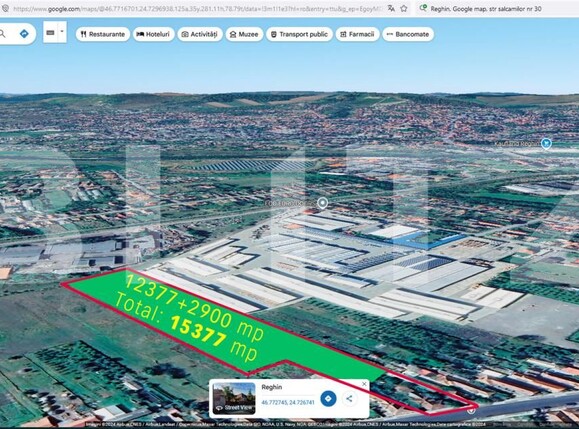
Task: Select the Muzee filter chip
Action: [x=244, y=34]
